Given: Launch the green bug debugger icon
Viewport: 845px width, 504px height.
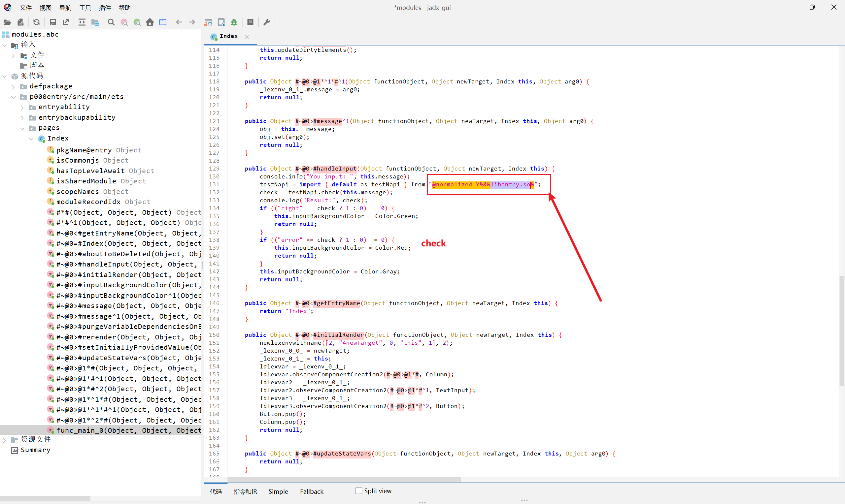Looking at the screenshot, I should 234,22.
